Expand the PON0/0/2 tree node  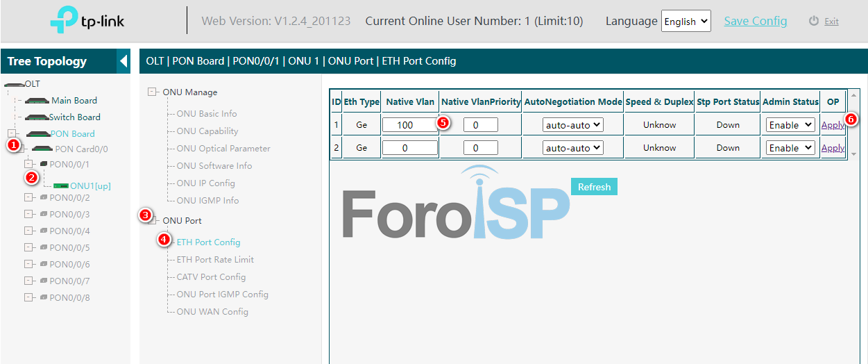(x=29, y=197)
